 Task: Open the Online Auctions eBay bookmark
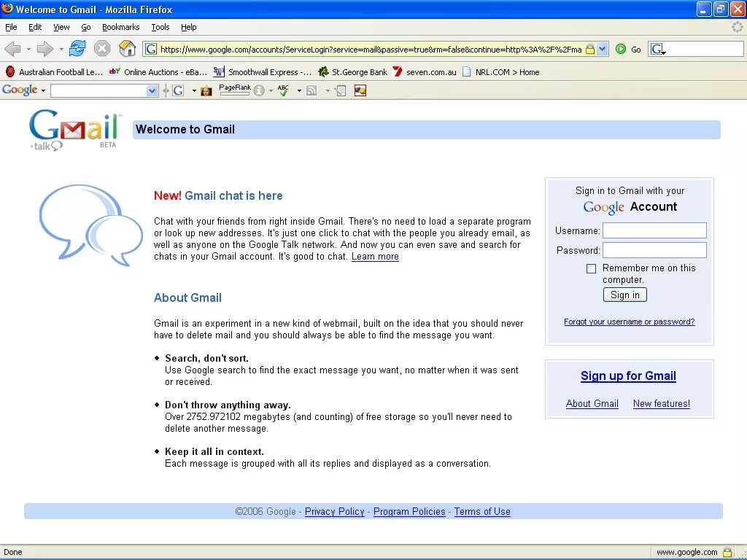coord(158,72)
